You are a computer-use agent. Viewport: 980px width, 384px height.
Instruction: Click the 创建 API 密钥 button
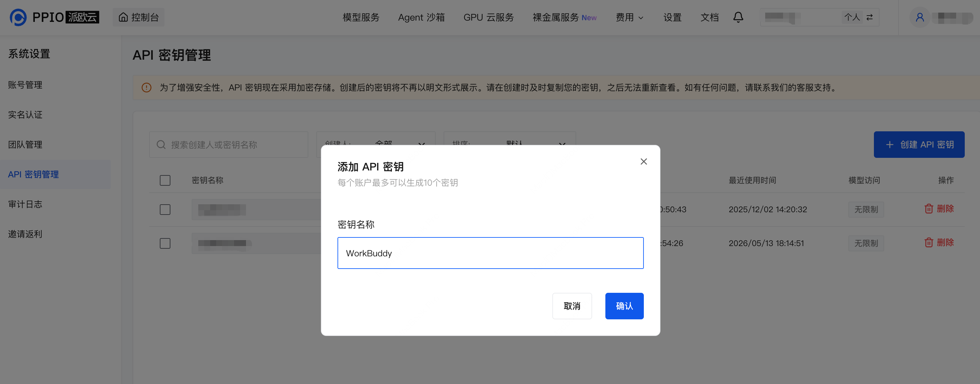pos(919,145)
